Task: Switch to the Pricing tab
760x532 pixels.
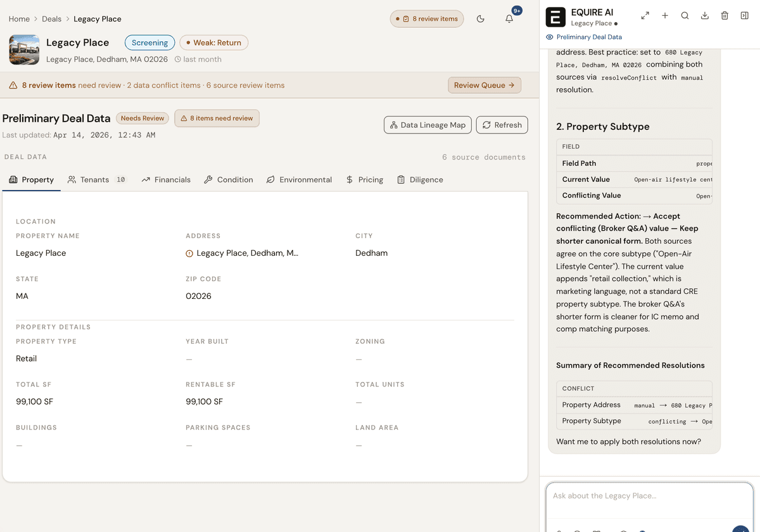Action: coord(364,180)
